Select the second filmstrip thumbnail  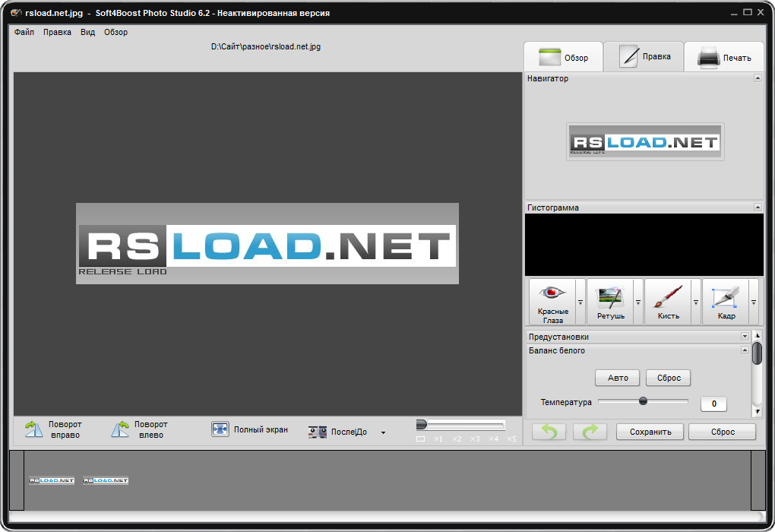pyautogui.click(x=106, y=480)
